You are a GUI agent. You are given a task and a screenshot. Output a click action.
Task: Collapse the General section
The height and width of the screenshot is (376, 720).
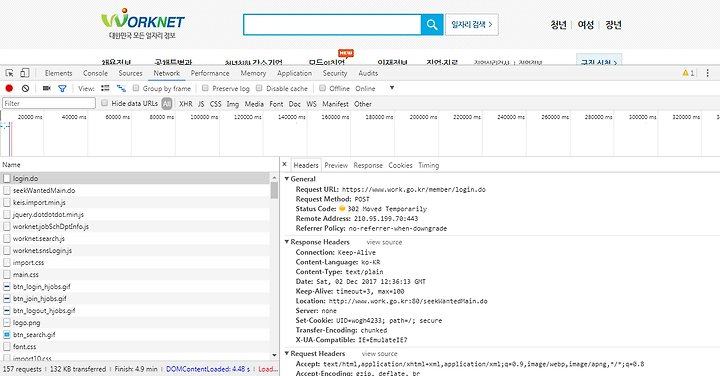(x=287, y=179)
